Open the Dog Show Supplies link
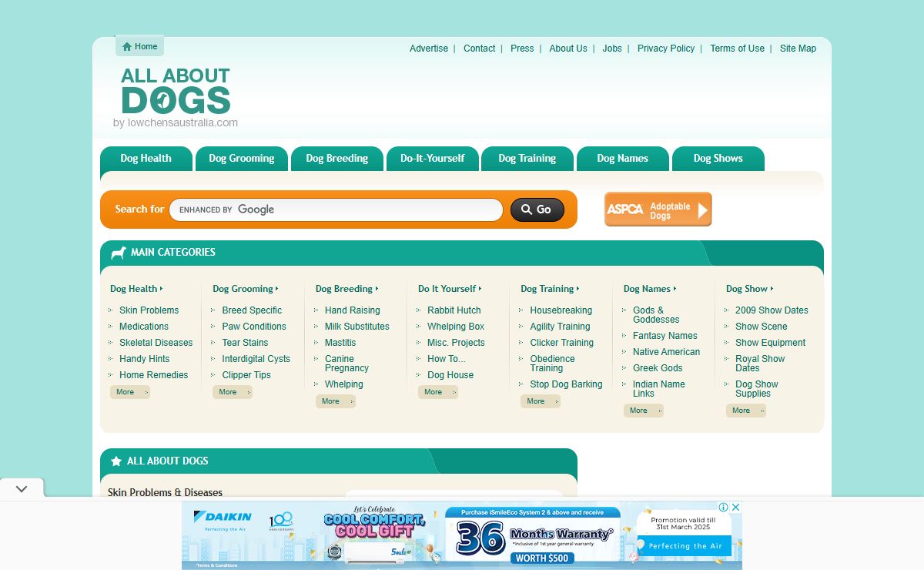The image size is (924, 570). (x=757, y=389)
